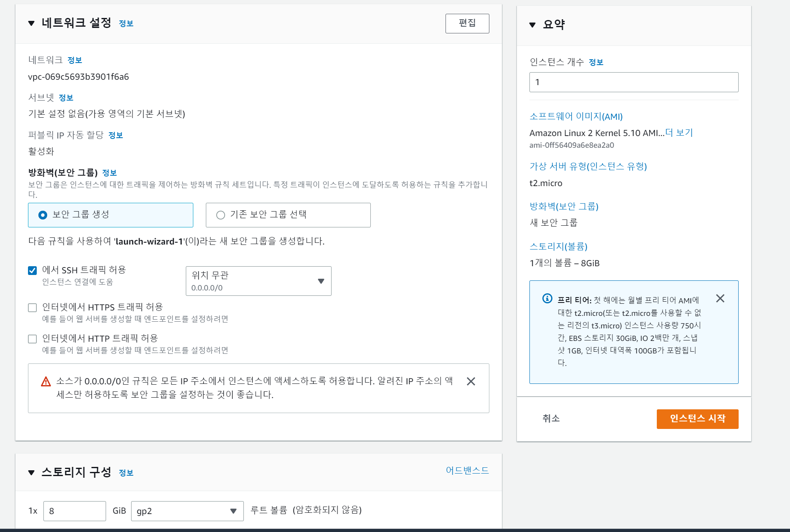The height and width of the screenshot is (532, 790).
Task: Open the 가상 서버 유형(인스턴스 유형) link
Action: [588, 166]
